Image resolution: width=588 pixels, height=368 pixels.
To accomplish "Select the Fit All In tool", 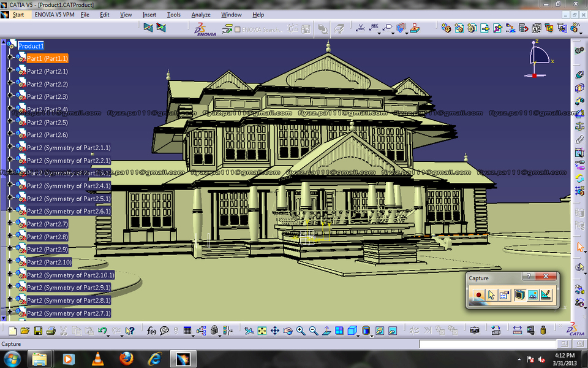I will (x=260, y=331).
